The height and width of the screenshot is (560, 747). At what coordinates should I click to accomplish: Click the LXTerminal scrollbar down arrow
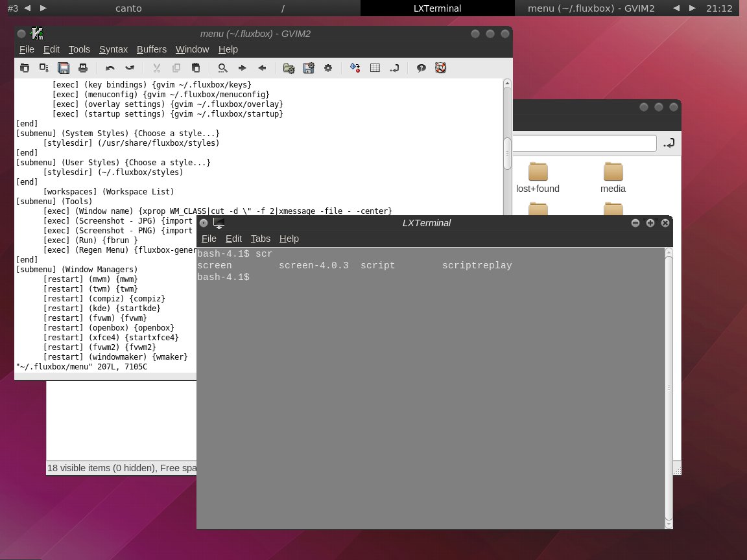coord(669,524)
